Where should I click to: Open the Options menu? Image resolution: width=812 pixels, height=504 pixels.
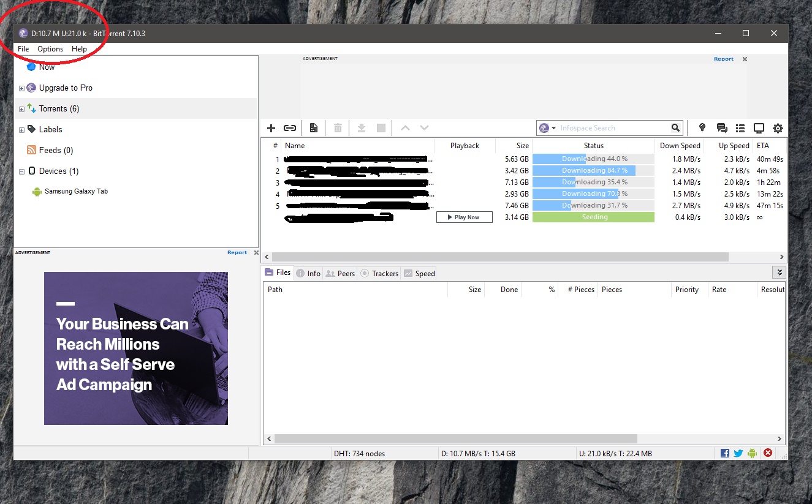point(50,49)
